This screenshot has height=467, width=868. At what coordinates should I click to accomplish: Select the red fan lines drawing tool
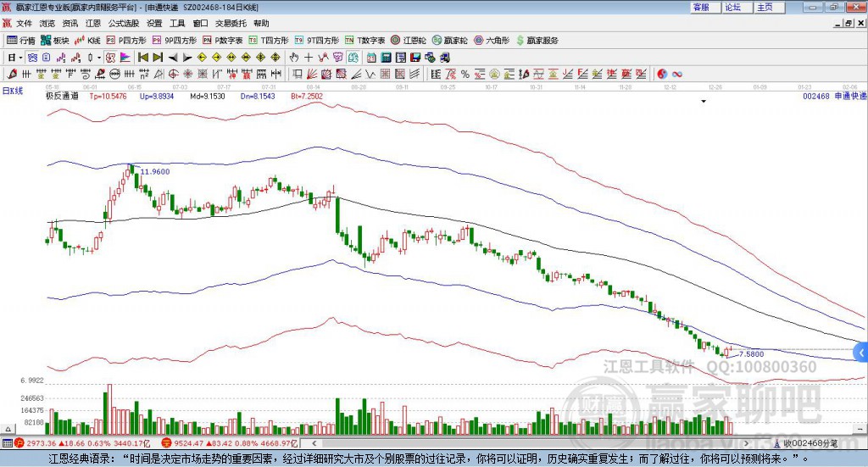click(312, 74)
